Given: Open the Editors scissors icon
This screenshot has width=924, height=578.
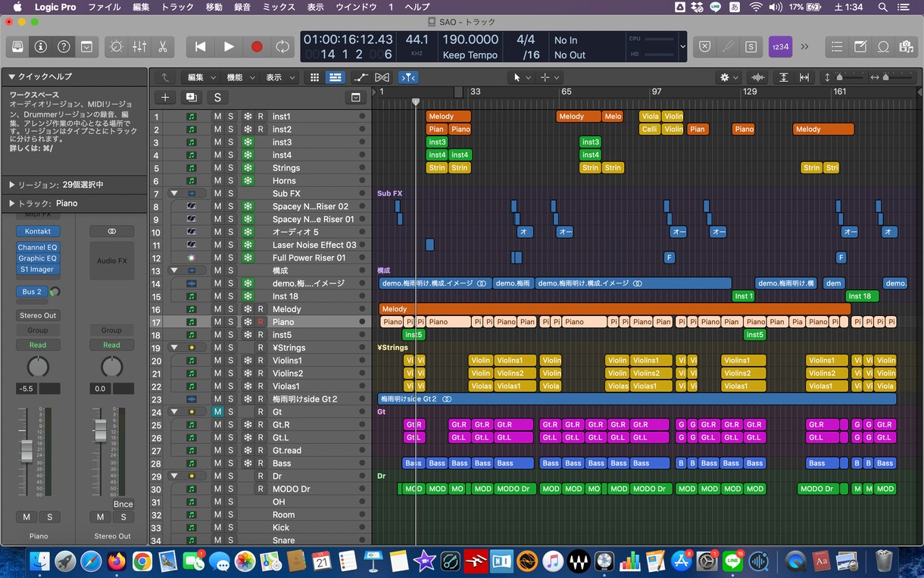Looking at the screenshot, I should (x=162, y=47).
